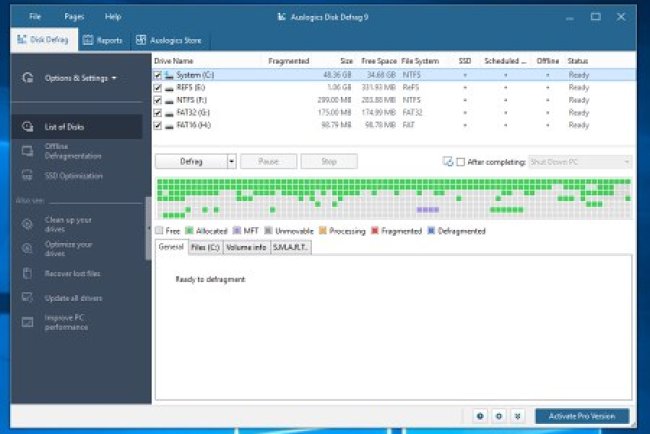Viewport: 650px width, 434px height.
Task: Click the NTFS (F:) drive icon
Action: (169, 100)
